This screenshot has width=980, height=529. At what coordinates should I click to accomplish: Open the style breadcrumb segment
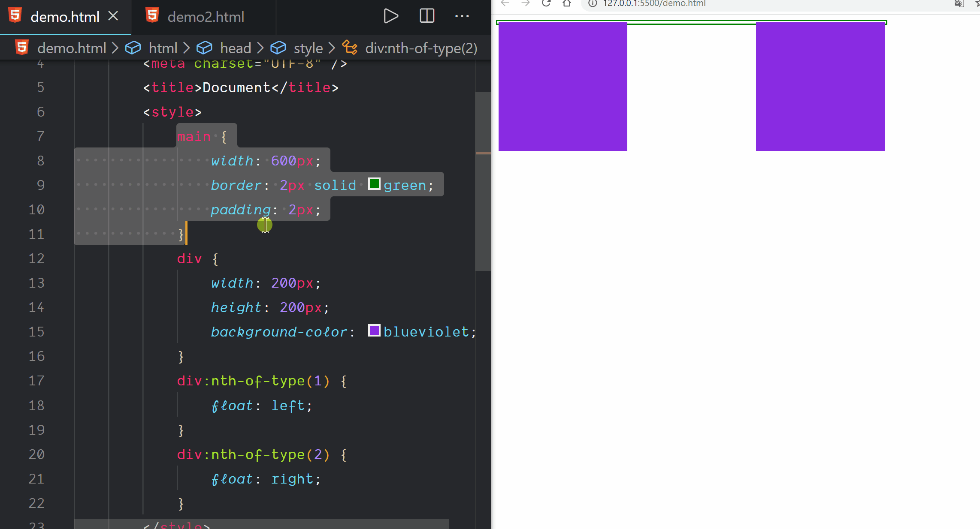coord(308,48)
